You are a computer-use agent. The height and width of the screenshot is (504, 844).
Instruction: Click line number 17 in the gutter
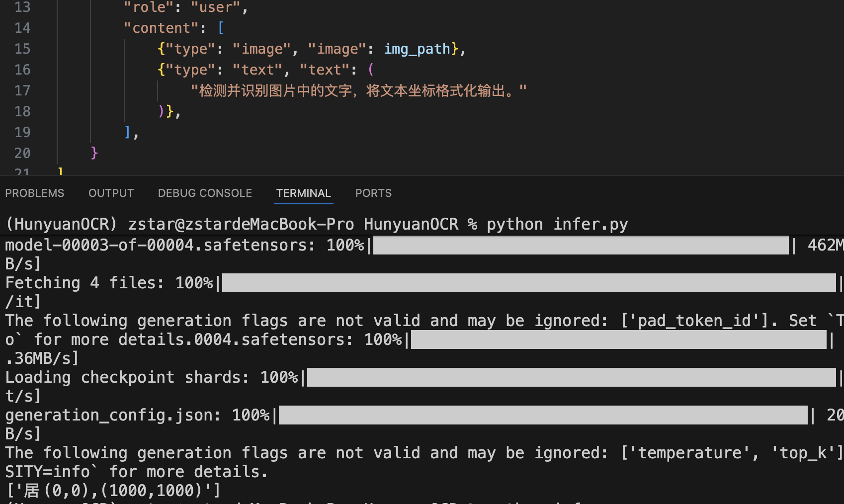pos(22,90)
